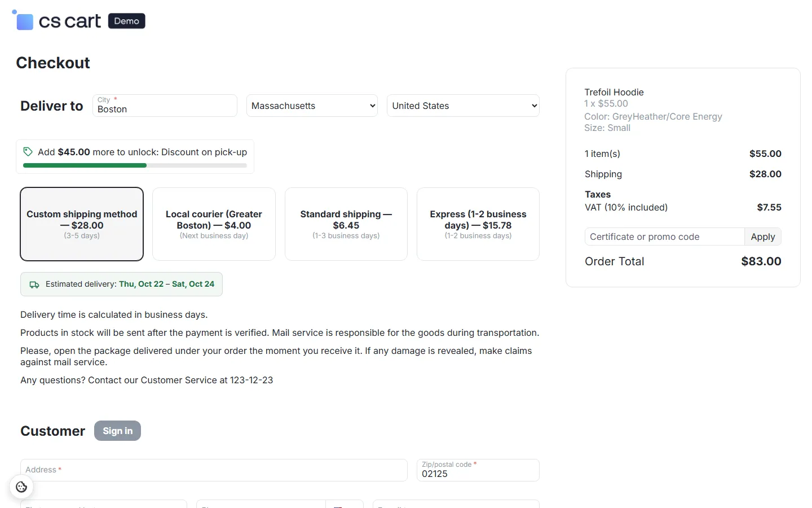Click the Checkout page heading
This screenshot has width=812, height=508.
tap(53, 63)
